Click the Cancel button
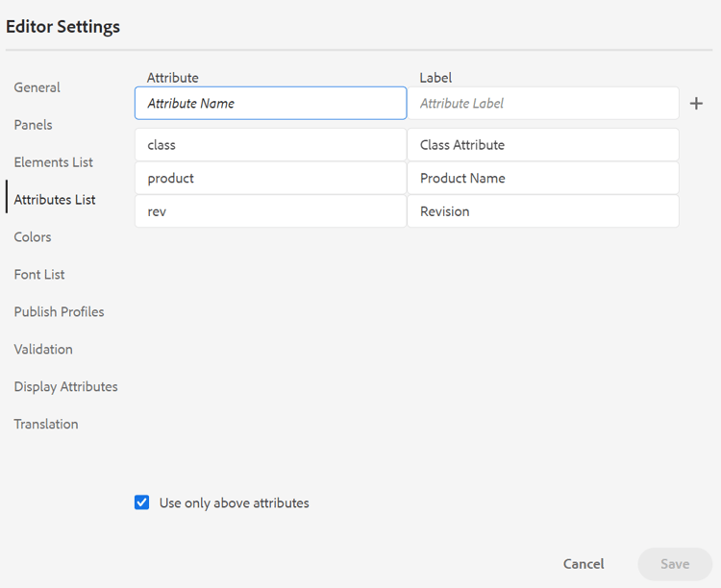Screen dimensions: 721x588 584,564
